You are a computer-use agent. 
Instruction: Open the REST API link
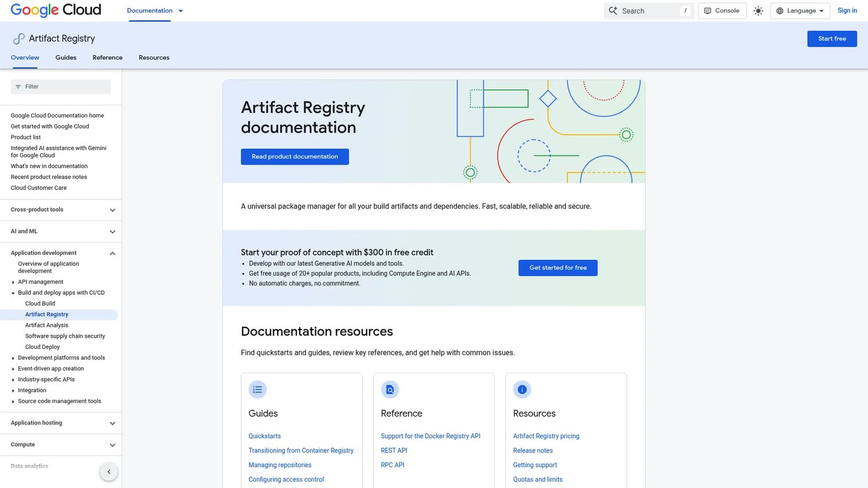(x=394, y=451)
